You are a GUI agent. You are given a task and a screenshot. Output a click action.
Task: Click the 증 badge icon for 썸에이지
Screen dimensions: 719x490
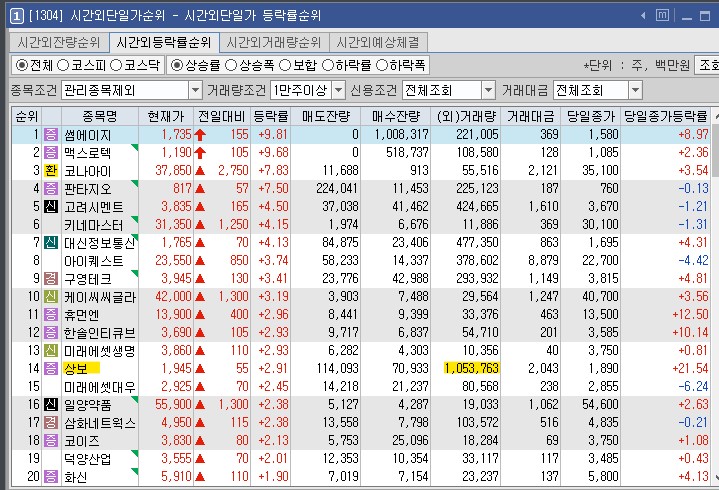(51, 134)
